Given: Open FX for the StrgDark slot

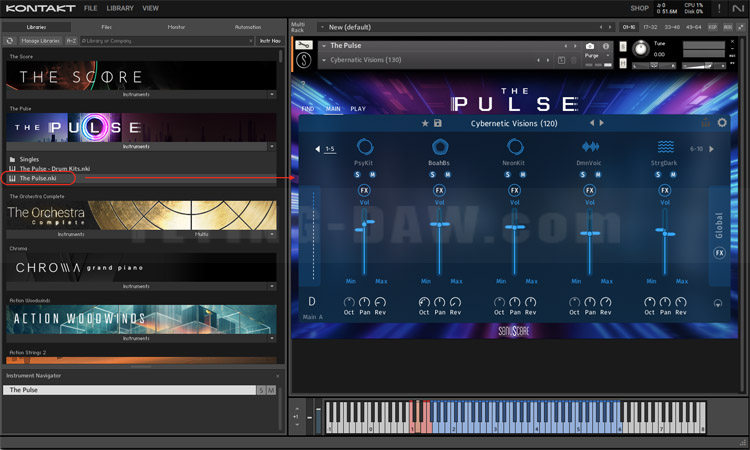Looking at the screenshot, I should (x=665, y=190).
